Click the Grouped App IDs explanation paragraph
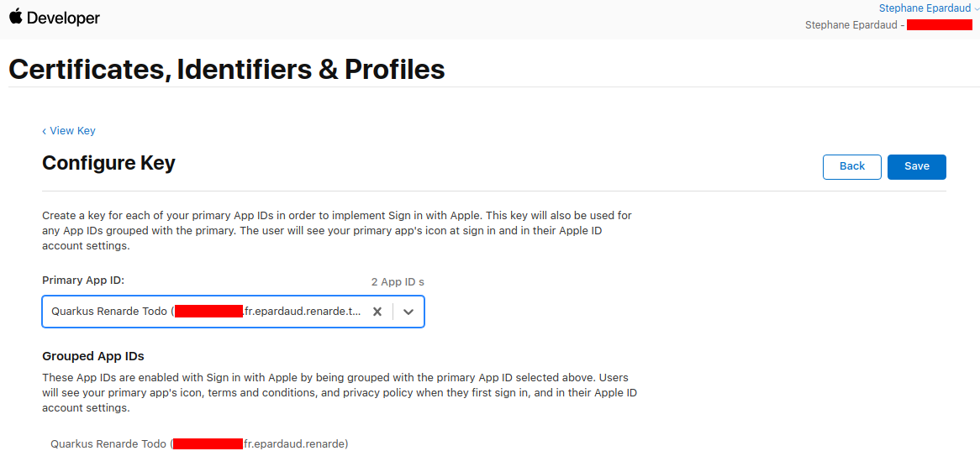 (335, 393)
